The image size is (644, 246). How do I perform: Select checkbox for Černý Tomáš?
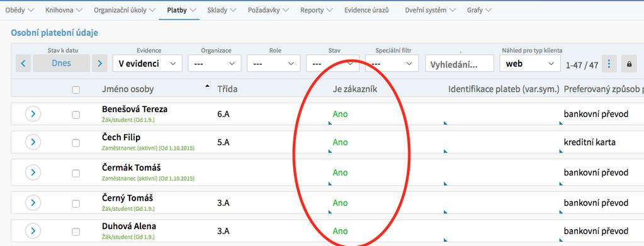pos(76,203)
